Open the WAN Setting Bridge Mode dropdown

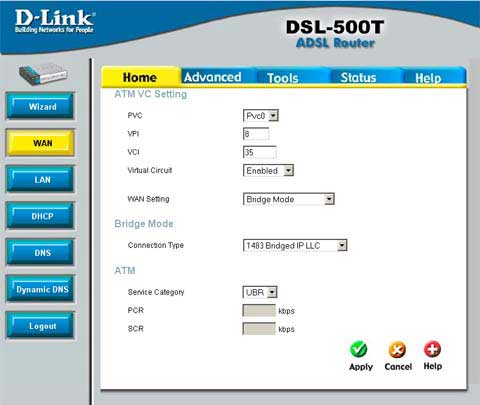pyautogui.click(x=289, y=199)
